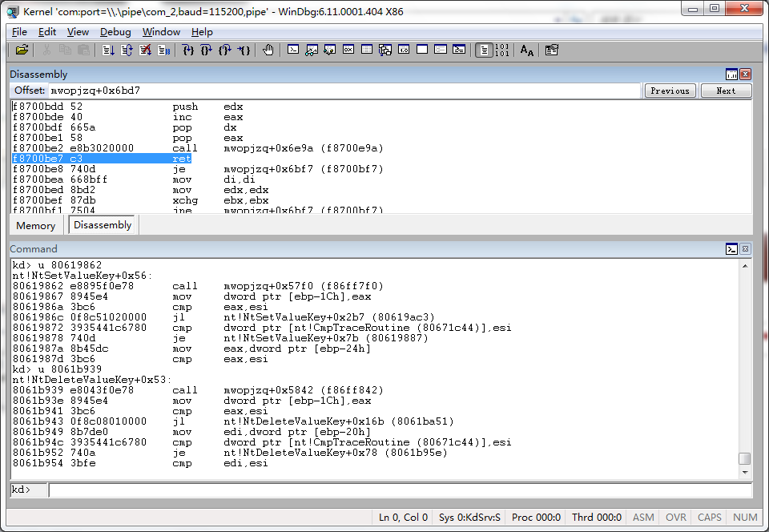The height and width of the screenshot is (532, 769).
Task: Open the View menu
Action: [78, 32]
